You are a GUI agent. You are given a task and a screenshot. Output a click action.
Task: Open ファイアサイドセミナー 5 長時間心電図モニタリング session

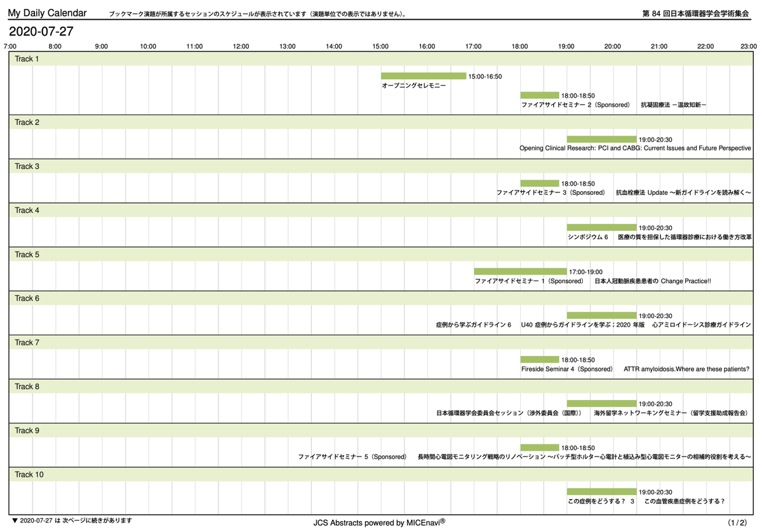click(525, 456)
